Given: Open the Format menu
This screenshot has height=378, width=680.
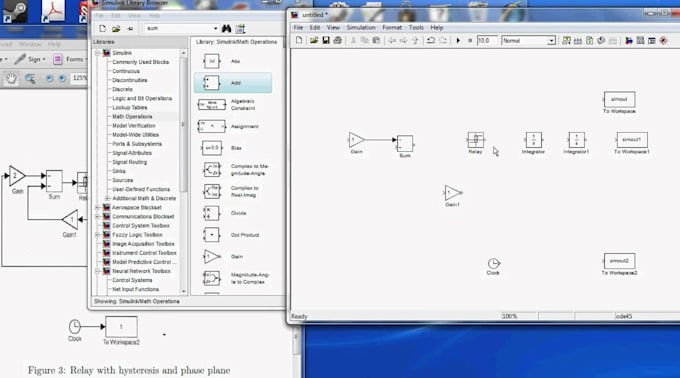Looking at the screenshot, I should click(x=392, y=27).
